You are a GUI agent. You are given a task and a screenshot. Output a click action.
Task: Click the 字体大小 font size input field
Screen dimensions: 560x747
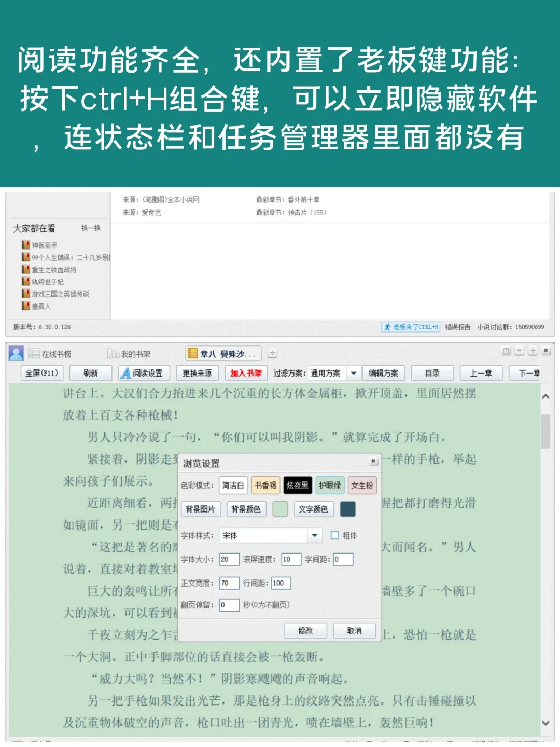click(x=229, y=559)
